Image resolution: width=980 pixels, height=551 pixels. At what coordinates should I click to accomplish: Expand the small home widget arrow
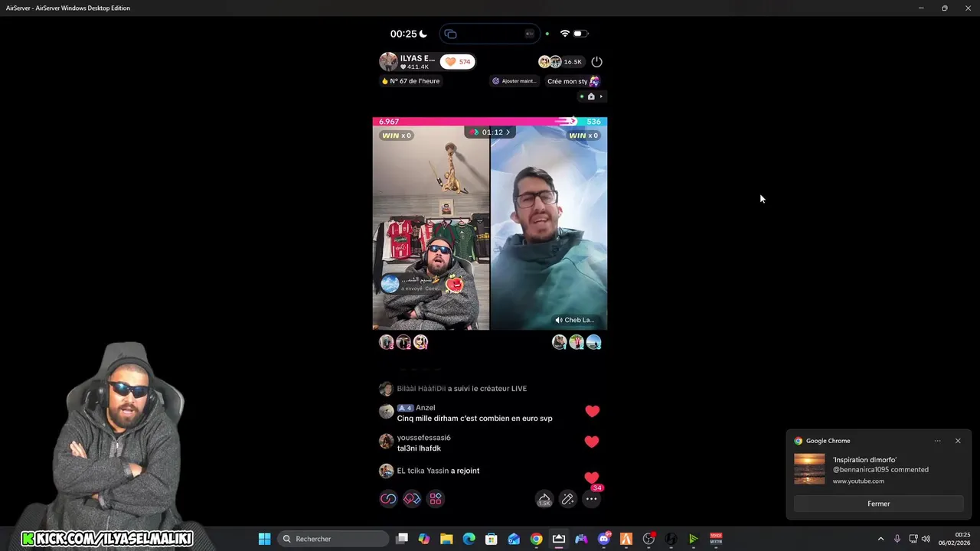point(602,96)
